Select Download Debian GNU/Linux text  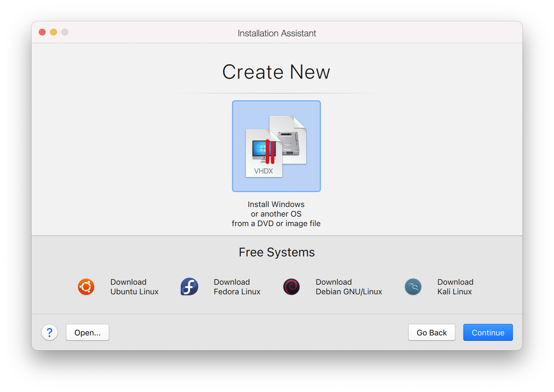coord(349,287)
